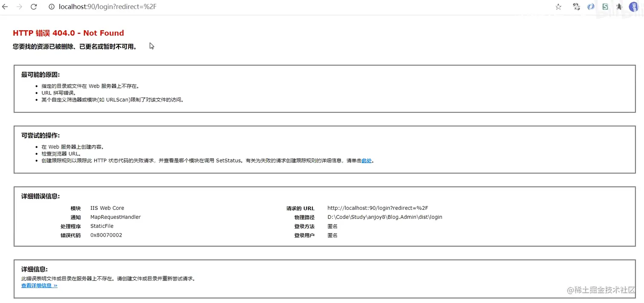Select the bullet '指定的目录或文件在 Web 服务器上不存在'
This screenshot has height=303, width=644.
[90, 86]
